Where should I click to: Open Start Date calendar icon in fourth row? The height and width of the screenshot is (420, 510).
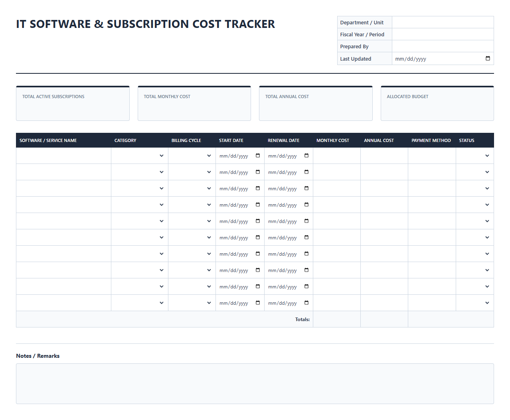(x=258, y=205)
